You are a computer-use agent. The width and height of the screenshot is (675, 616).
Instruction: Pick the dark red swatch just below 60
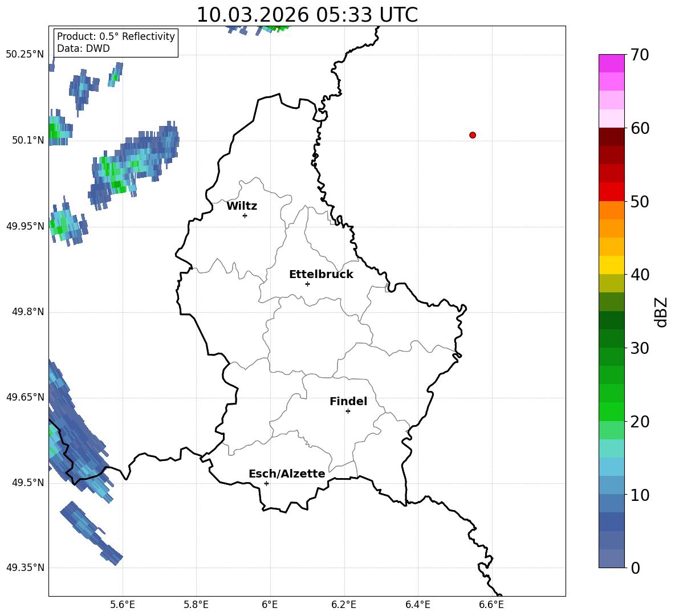(x=611, y=137)
